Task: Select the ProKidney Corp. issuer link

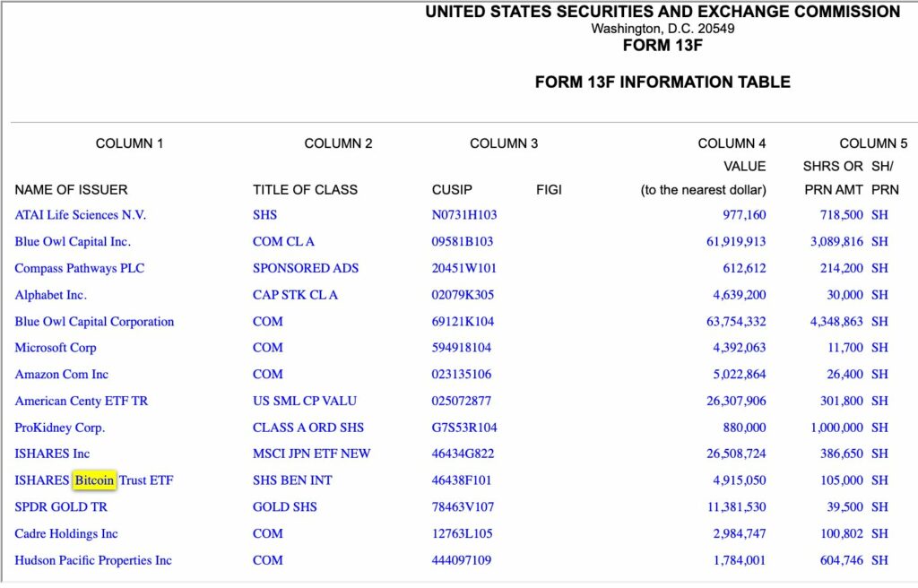Action: (x=60, y=428)
